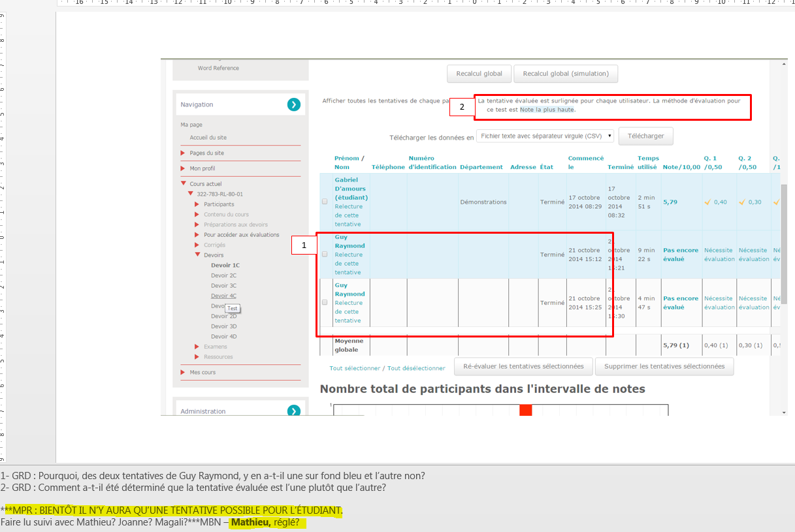Image resolution: width=795 pixels, height=532 pixels.
Task: Select Accueil du site in navigation
Action: coord(208,138)
